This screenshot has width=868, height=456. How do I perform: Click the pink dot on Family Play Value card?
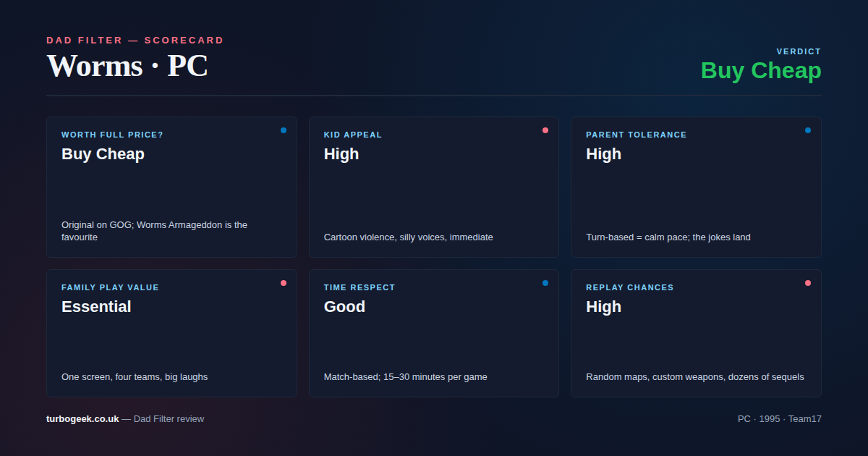284,283
